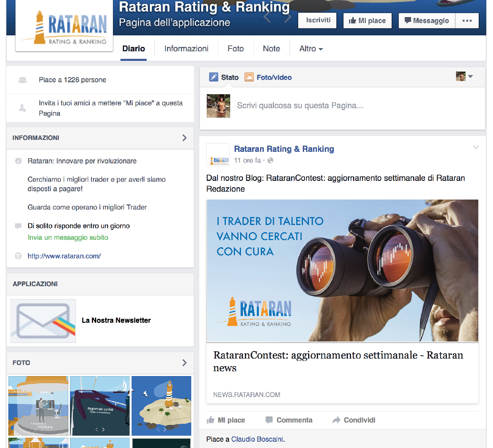Screen dimensions: 493x448
Task: Expand the Informazioni section arrow
Action: click(184, 138)
